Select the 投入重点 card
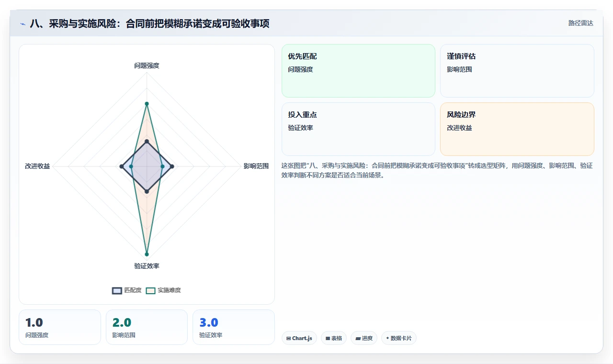The height and width of the screenshot is (364, 613). (358, 129)
